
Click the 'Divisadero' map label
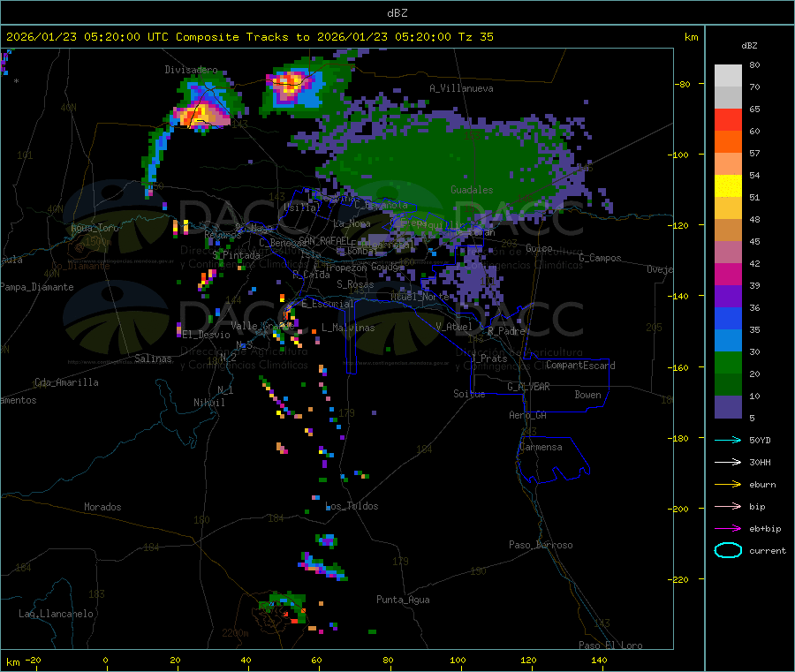coord(191,70)
